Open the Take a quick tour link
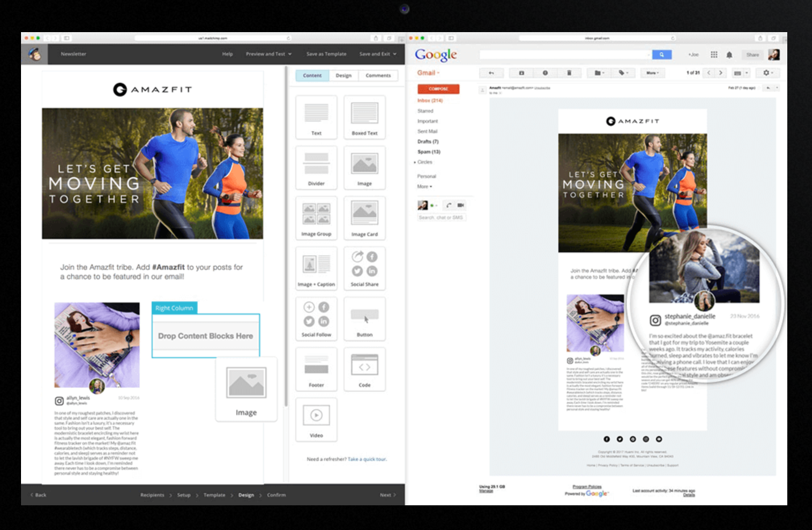 [367, 459]
